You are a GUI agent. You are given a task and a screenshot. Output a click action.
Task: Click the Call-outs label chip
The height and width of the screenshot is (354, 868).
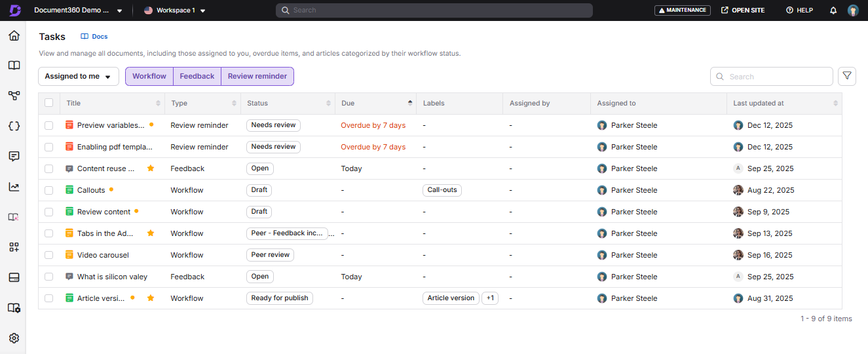[442, 190]
